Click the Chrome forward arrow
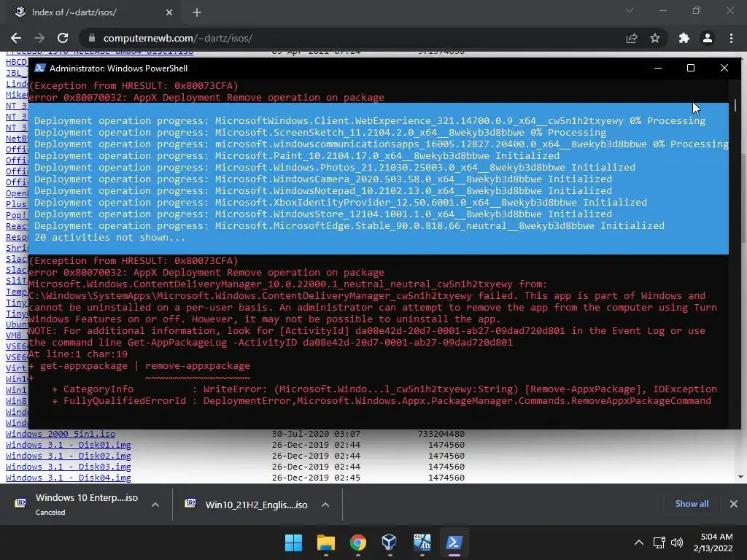Image resolution: width=747 pixels, height=560 pixels. tap(39, 38)
